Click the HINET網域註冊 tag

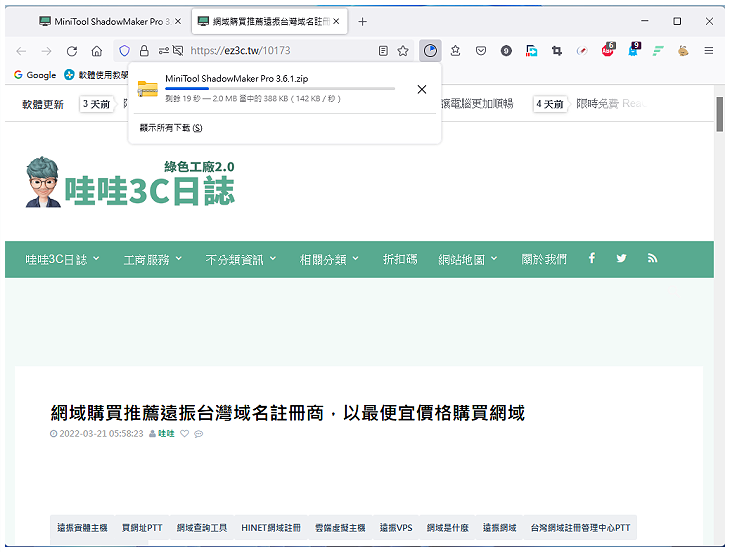click(x=271, y=528)
